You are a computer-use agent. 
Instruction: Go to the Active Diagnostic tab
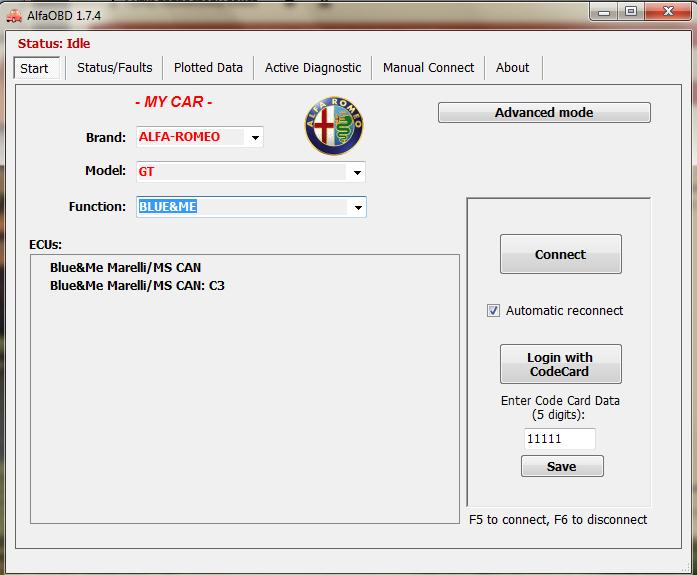313,68
